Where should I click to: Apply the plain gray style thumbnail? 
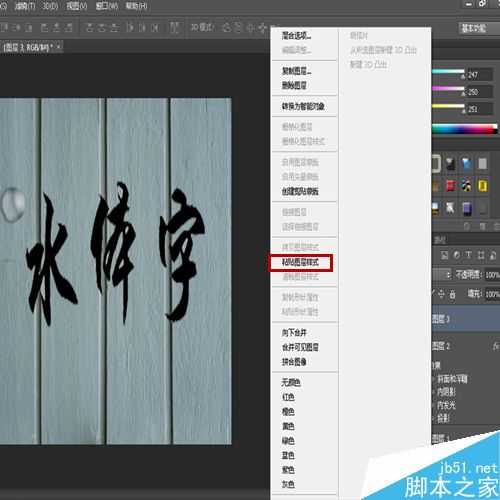coord(482,163)
